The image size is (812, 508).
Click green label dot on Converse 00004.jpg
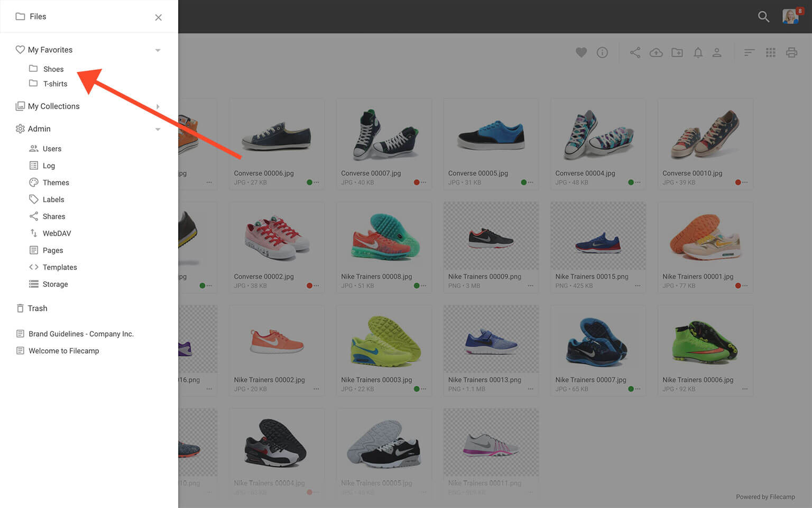tap(631, 183)
